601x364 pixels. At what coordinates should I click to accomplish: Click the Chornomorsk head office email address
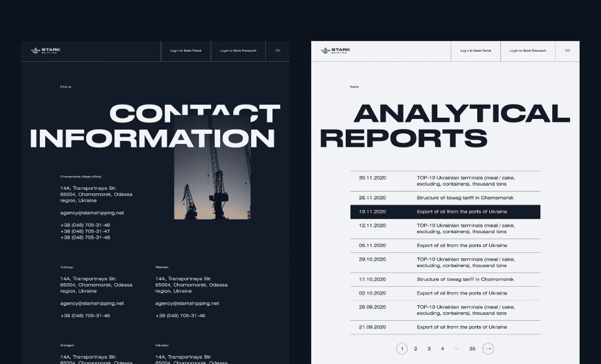point(92,213)
